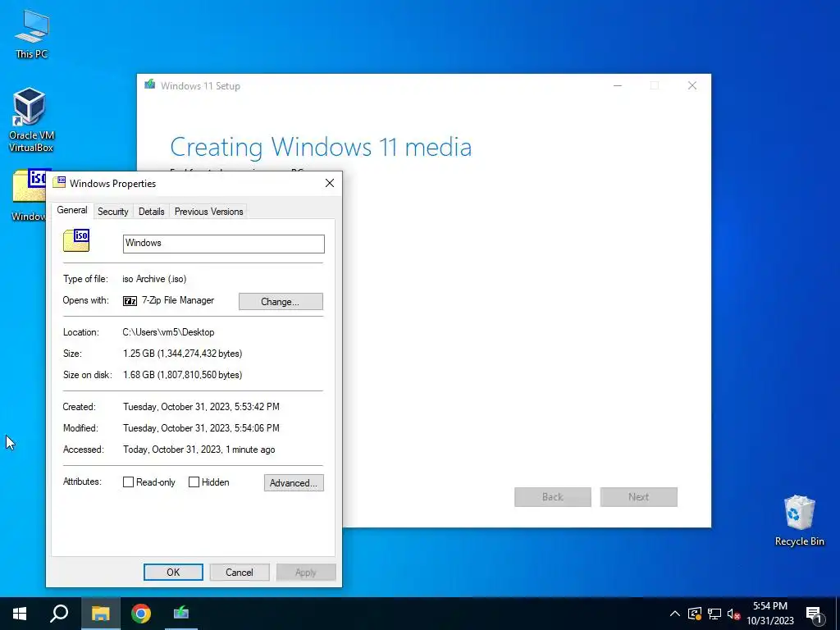Switch to the Security tab

113,212
